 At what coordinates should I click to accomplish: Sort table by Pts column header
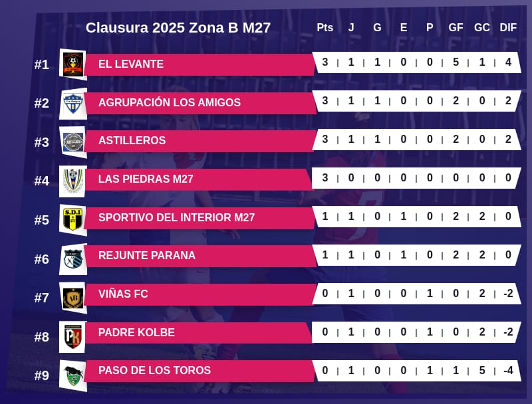click(x=325, y=27)
